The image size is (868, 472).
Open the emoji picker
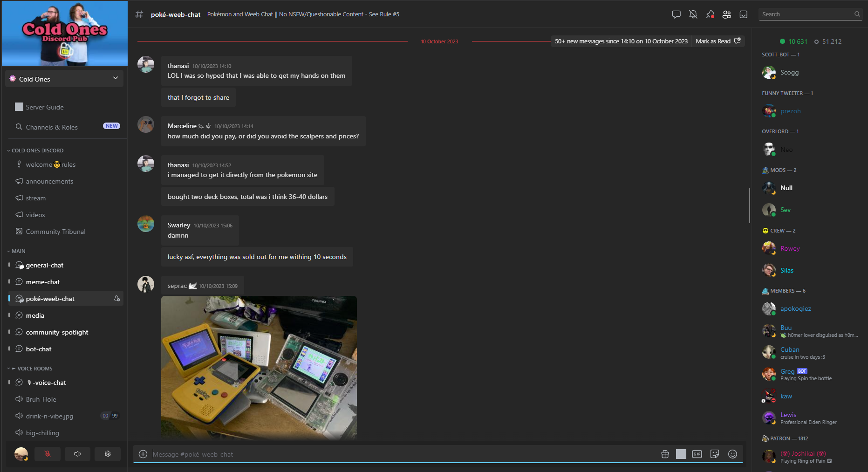click(732, 454)
